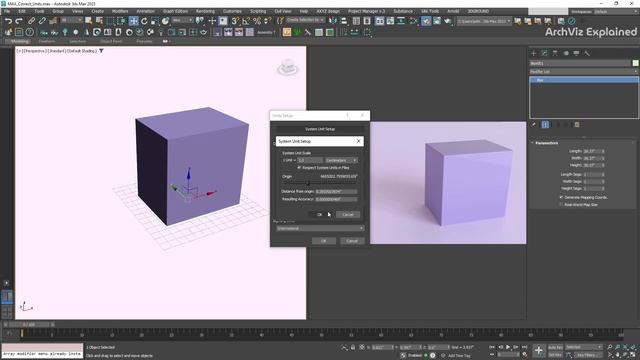
Task: Click the time slider on the timeline
Action: 29,325
